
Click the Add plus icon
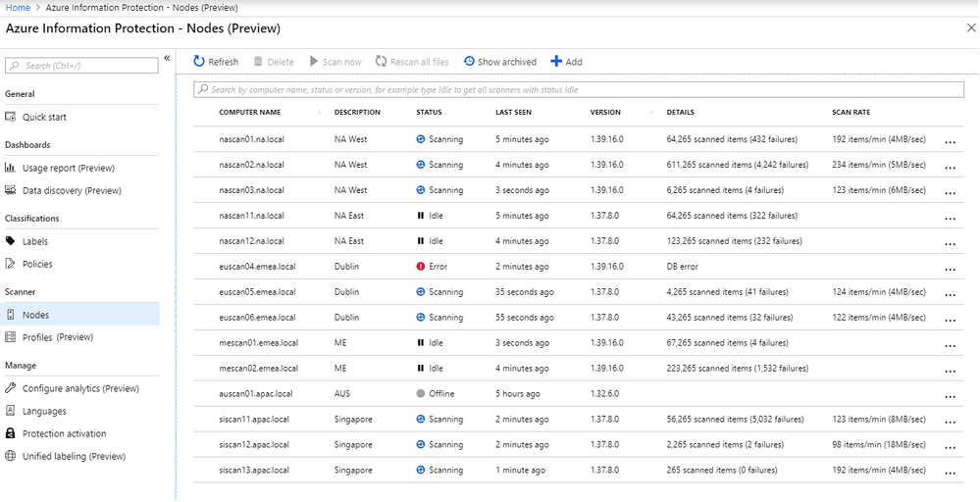tap(556, 61)
